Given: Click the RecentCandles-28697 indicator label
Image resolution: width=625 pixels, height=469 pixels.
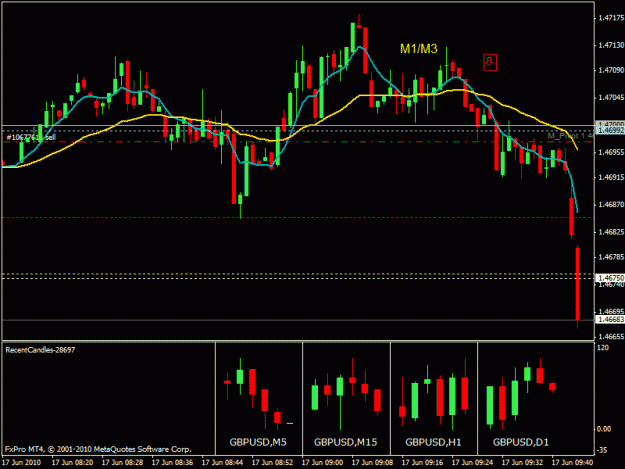Looking at the screenshot, I should click(40, 350).
